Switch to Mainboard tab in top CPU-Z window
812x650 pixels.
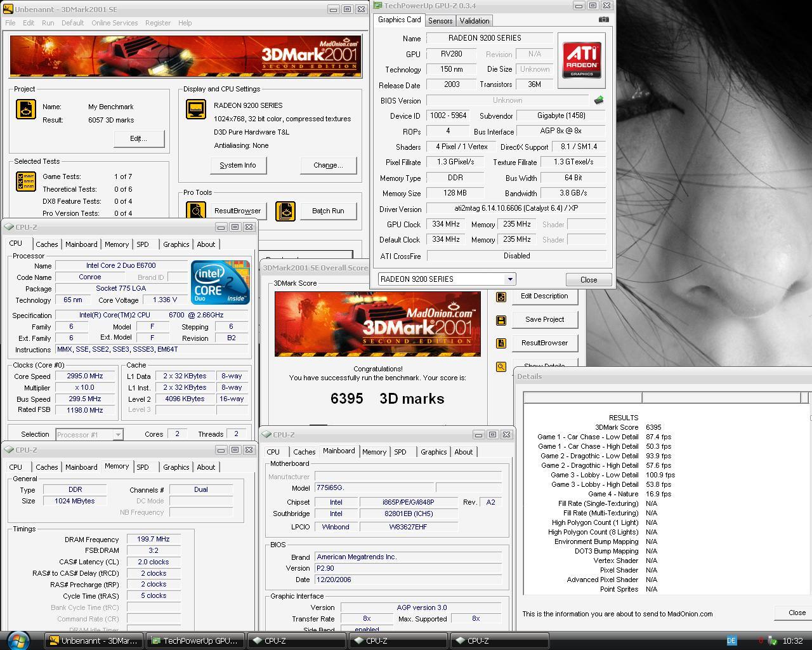[x=81, y=244]
